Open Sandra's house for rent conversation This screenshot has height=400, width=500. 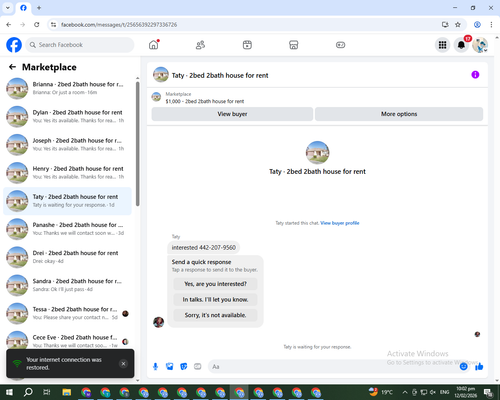[67, 285]
